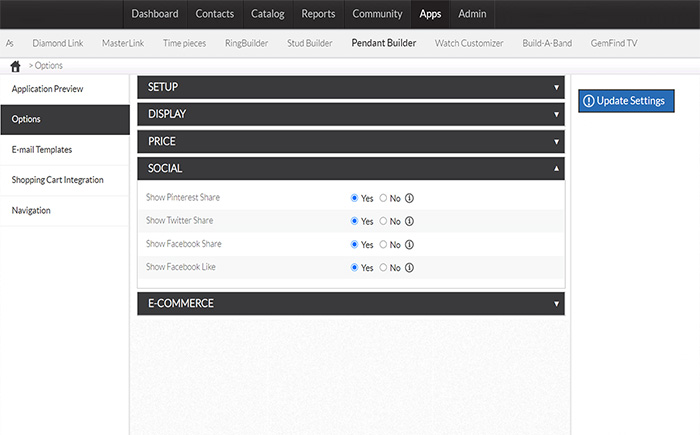Expand the SETUP section
The image size is (700, 435).
click(351, 87)
